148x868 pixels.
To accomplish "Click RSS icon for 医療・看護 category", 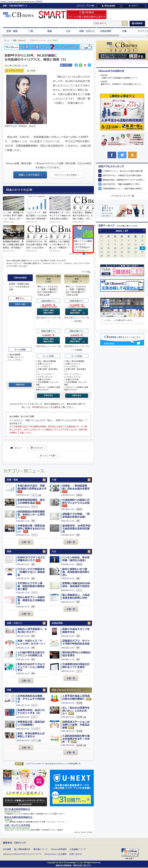I will pyautogui.click(x=44, y=480).
